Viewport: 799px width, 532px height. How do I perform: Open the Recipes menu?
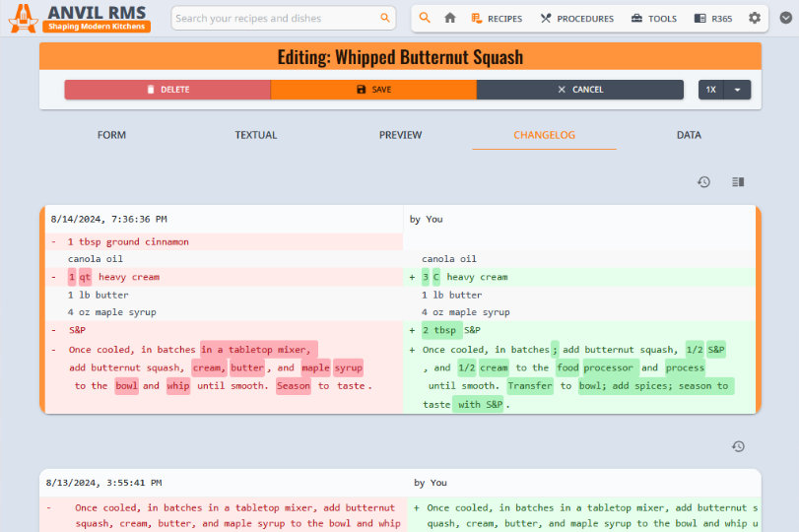point(497,18)
